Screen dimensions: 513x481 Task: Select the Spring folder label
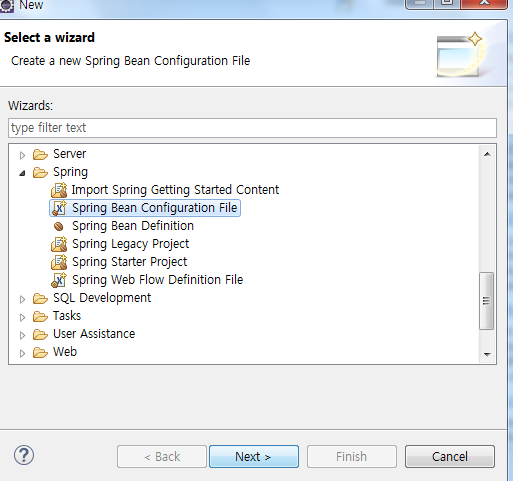(70, 172)
